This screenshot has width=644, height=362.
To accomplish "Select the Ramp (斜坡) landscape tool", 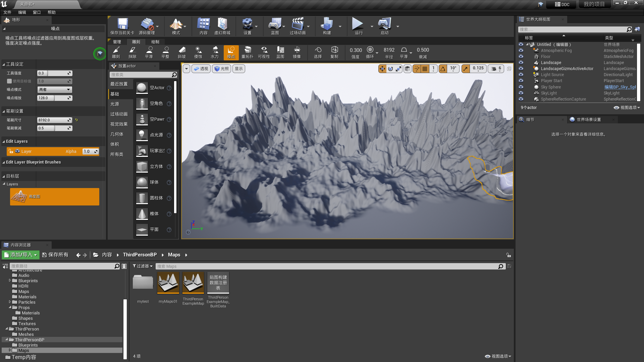I will pyautogui.click(x=182, y=53).
